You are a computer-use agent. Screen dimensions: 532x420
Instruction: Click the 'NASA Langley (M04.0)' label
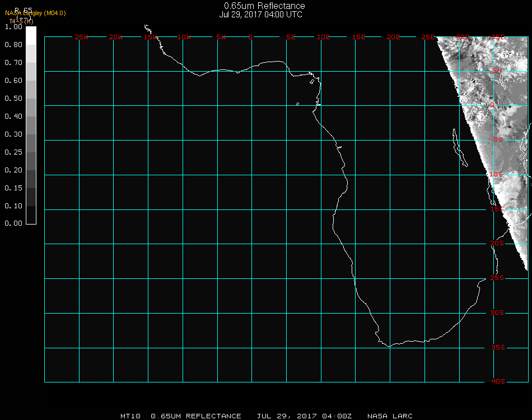tap(35, 13)
